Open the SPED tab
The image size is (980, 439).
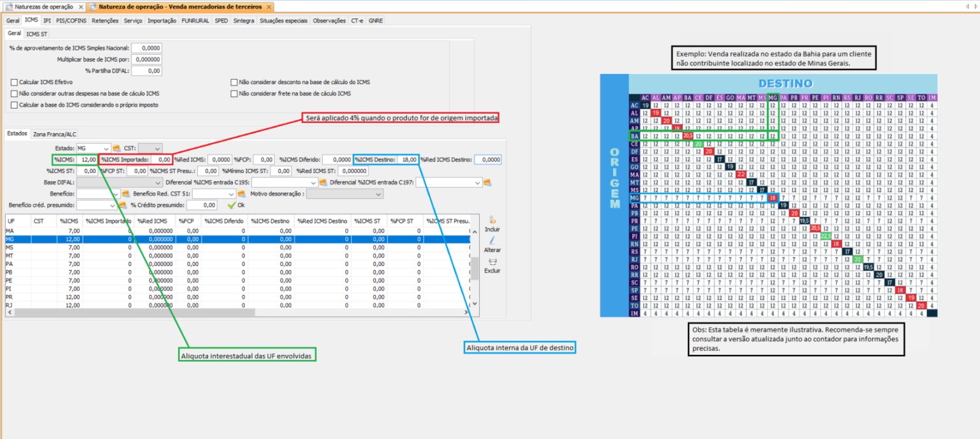click(221, 20)
